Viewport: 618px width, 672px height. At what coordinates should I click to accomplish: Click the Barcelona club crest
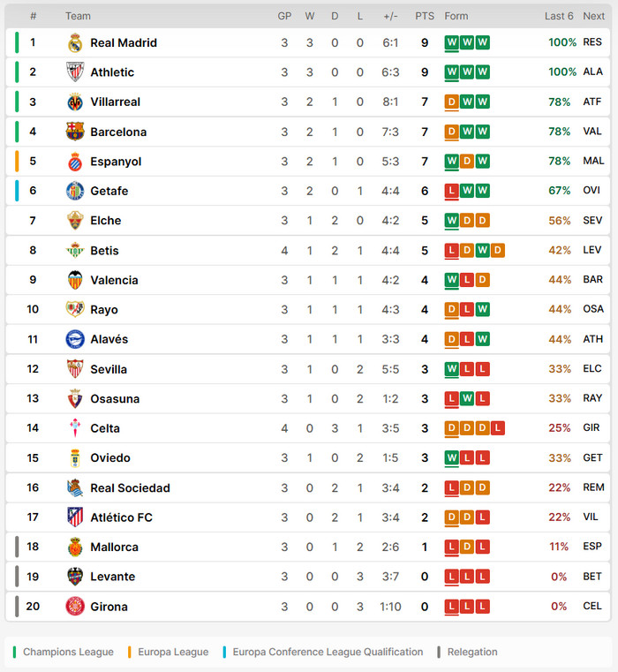pyautogui.click(x=75, y=132)
